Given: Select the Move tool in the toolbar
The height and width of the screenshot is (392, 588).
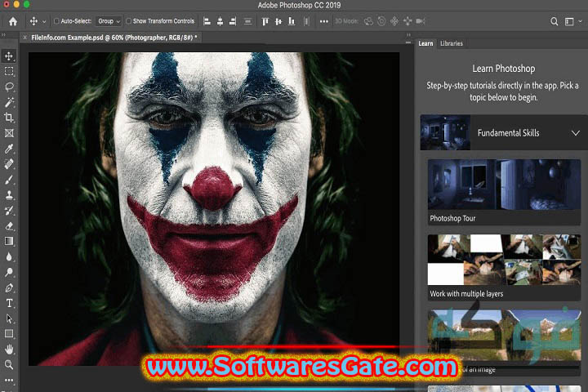Looking at the screenshot, I should [9, 56].
